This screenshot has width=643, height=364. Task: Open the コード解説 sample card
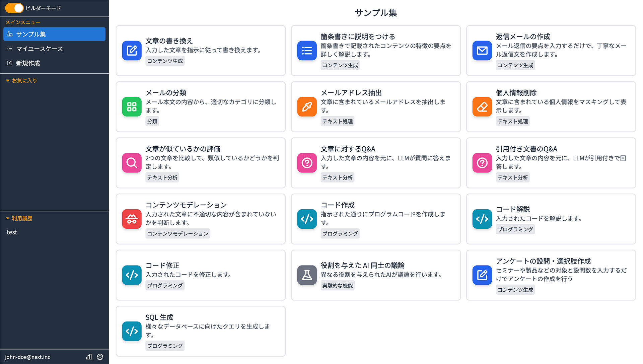tap(551, 219)
